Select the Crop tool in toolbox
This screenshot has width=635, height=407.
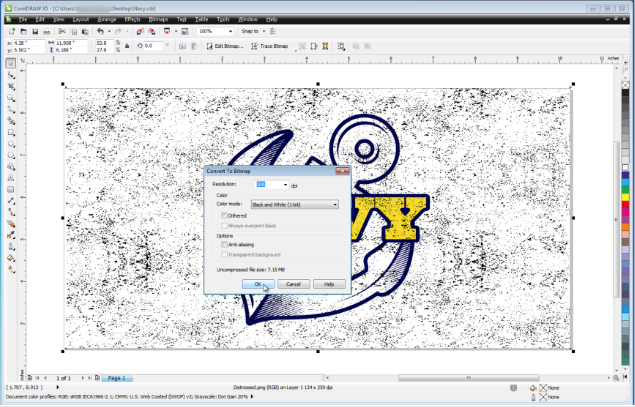11,87
